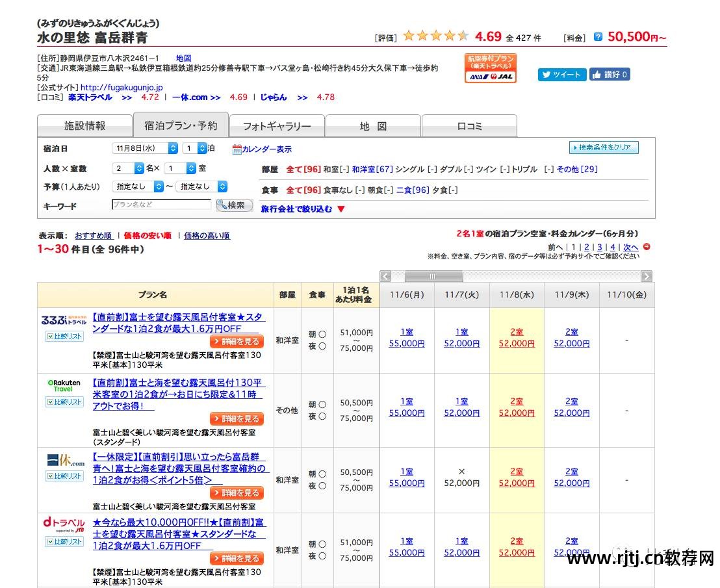Click 検索条件をクリア to reset filters
This screenshot has width=720, height=588.
coord(604,147)
